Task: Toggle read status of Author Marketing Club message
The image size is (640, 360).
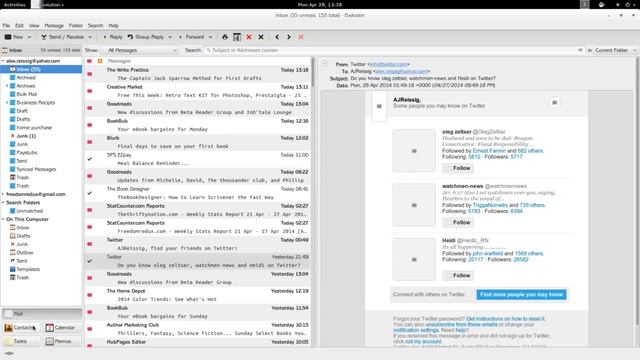Action: [x=89, y=329]
